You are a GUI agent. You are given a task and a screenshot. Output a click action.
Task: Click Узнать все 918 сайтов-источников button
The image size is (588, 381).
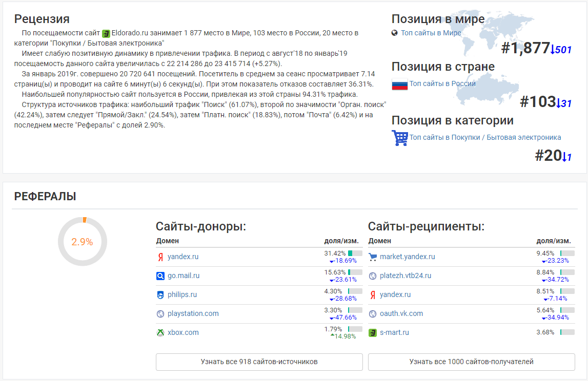[259, 362]
